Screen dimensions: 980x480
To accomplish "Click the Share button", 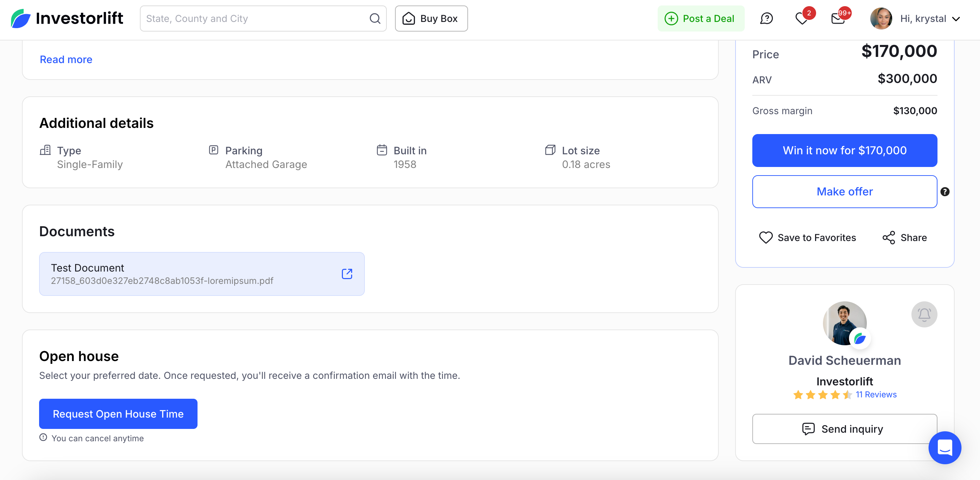I will point(904,237).
